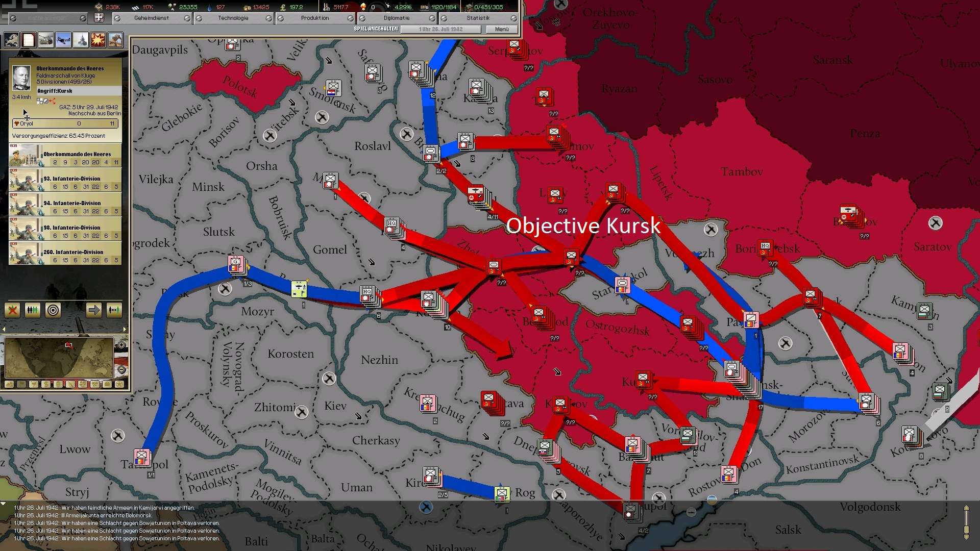This screenshot has width=980, height=551.
Task: Click the right arrow above minimap
Action: pos(125,329)
